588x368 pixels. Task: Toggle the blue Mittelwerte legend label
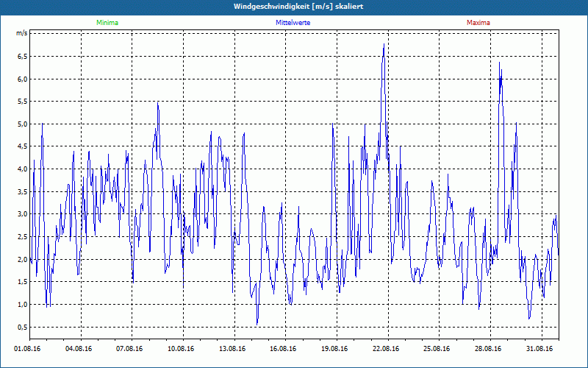click(x=293, y=23)
